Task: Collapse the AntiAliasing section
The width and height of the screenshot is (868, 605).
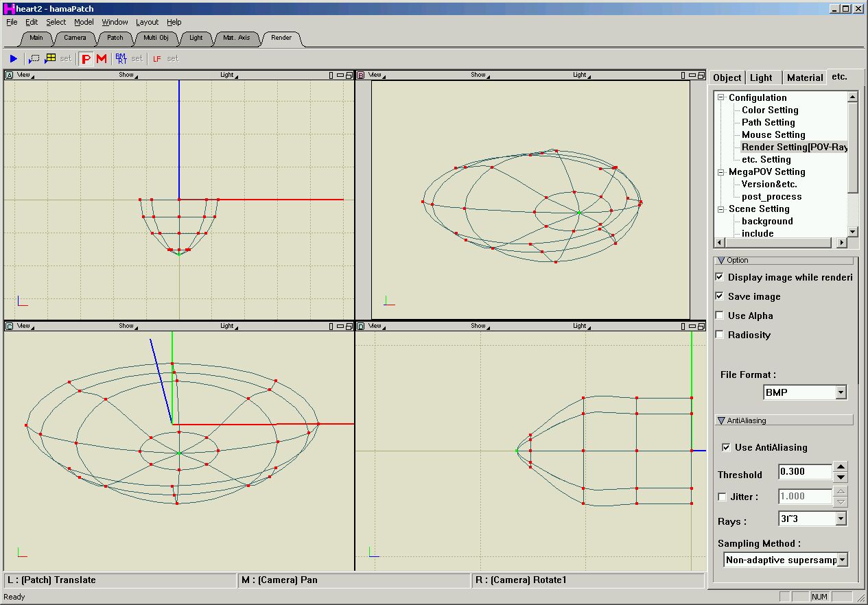Action: (721, 420)
